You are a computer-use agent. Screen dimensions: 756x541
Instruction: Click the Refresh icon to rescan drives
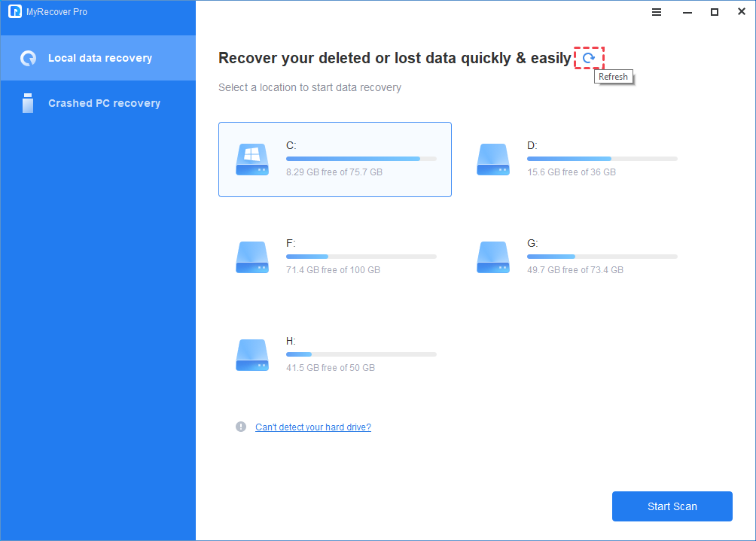(590, 57)
